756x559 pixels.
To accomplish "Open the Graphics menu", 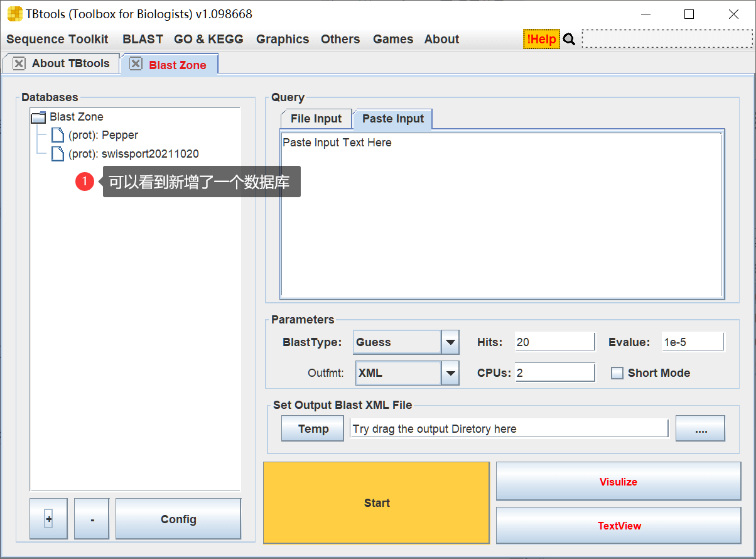I will (283, 39).
